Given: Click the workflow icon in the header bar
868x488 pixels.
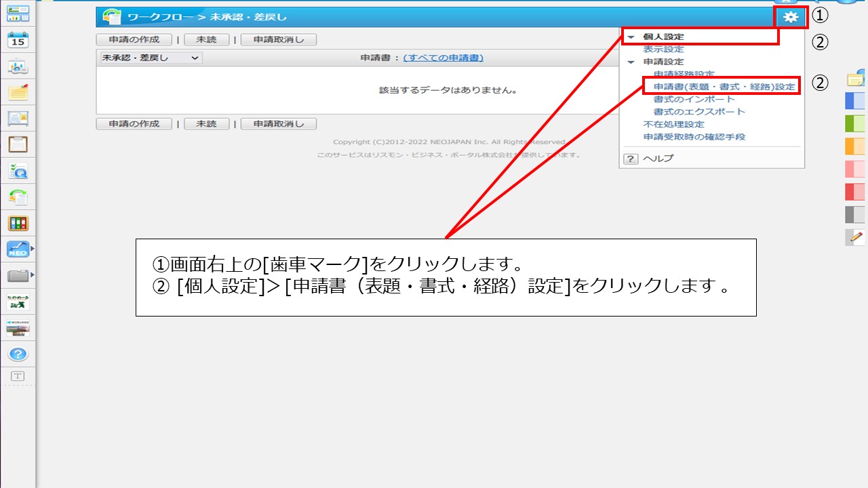Looking at the screenshot, I should [x=113, y=17].
